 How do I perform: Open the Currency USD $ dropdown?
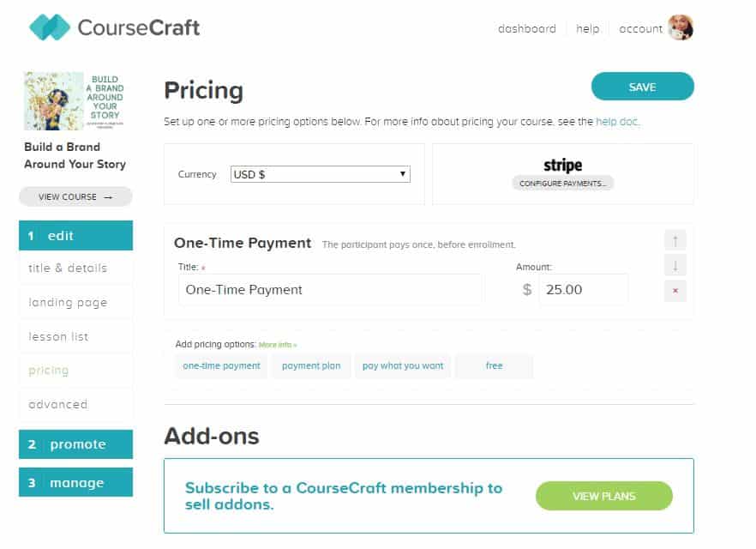point(321,174)
